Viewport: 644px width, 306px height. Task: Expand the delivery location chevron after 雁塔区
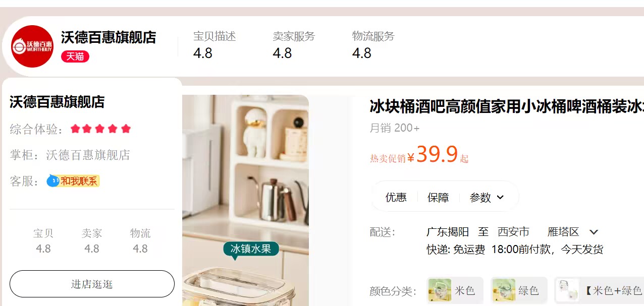594,232
